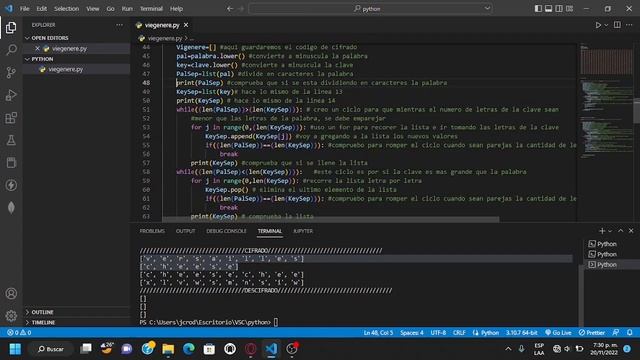640x360 pixels.
Task: Collapse the Open Editors section
Action: (50, 38)
